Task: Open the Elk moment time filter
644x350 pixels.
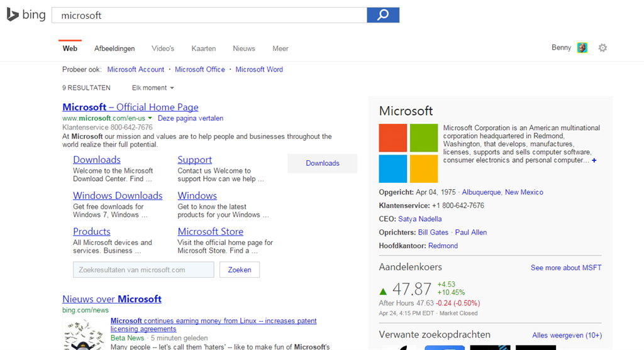Action: 153,88
